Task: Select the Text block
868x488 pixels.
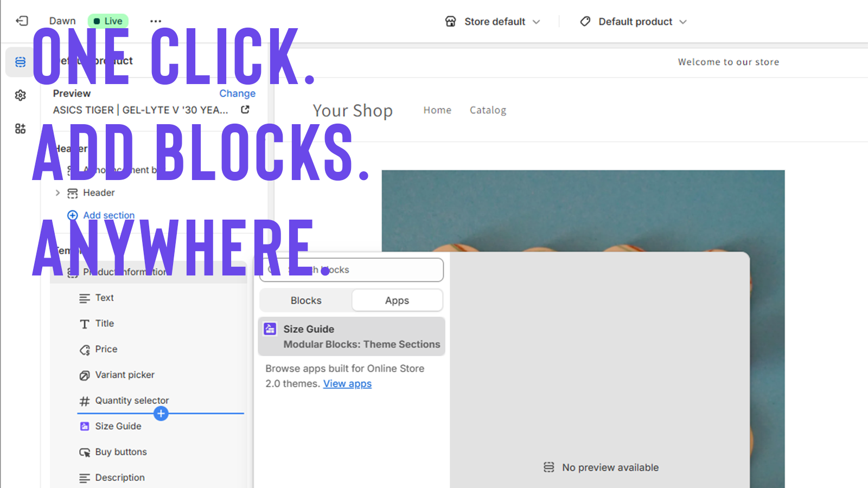Action: [104, 297]
